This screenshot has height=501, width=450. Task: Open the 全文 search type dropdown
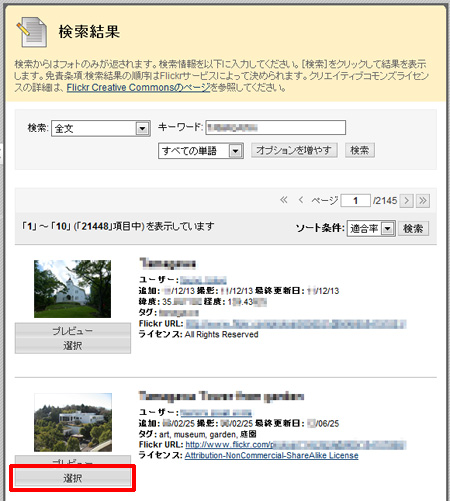tap(101, 128)
